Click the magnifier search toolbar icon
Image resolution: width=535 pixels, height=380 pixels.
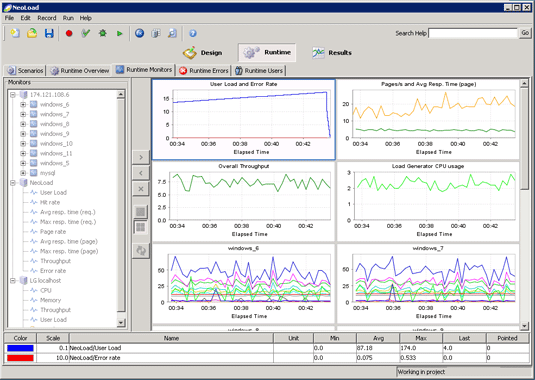(172, 33)
